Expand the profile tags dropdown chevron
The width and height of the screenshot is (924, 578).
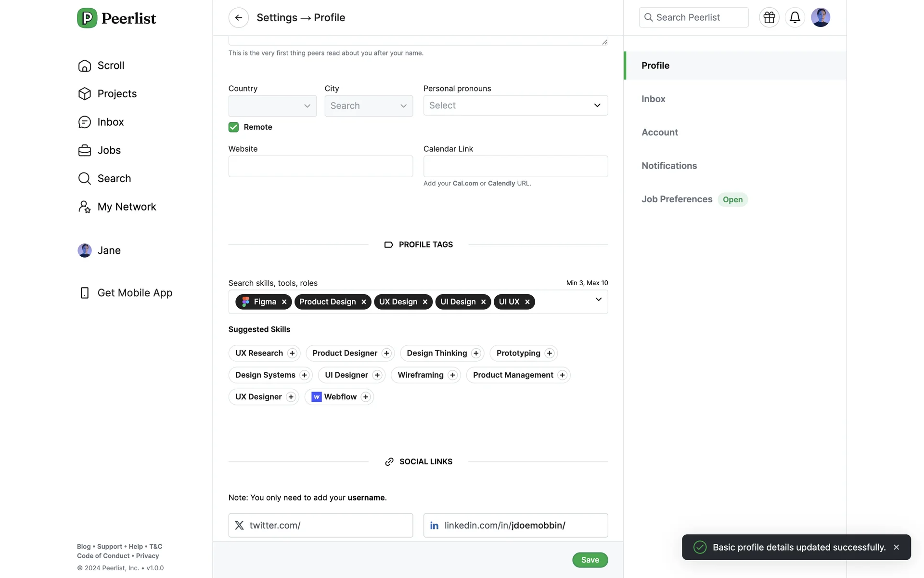point(598,300)
